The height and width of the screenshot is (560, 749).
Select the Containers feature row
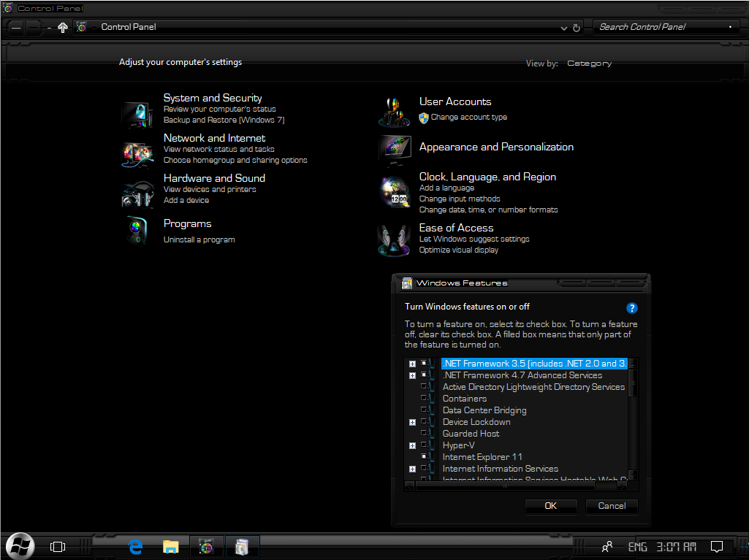pos(465,399)
